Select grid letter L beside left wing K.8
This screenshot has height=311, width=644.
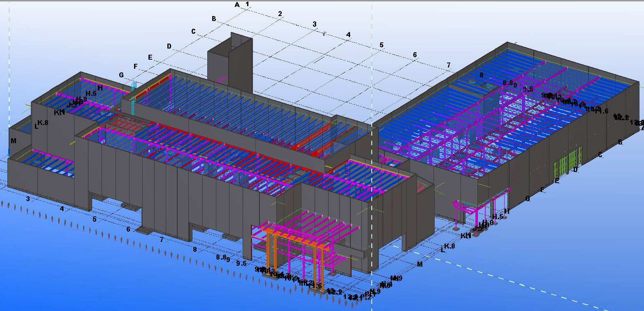tap(36, 126)
